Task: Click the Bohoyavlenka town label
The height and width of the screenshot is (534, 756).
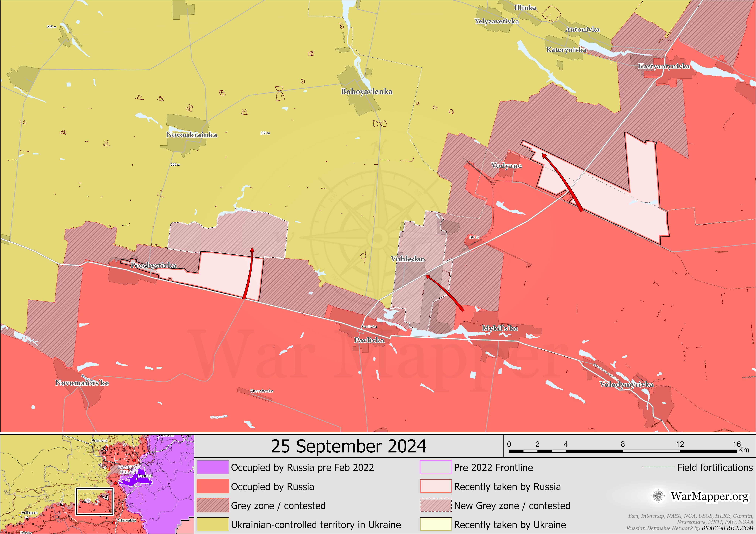Action: (x=366, y=92)
